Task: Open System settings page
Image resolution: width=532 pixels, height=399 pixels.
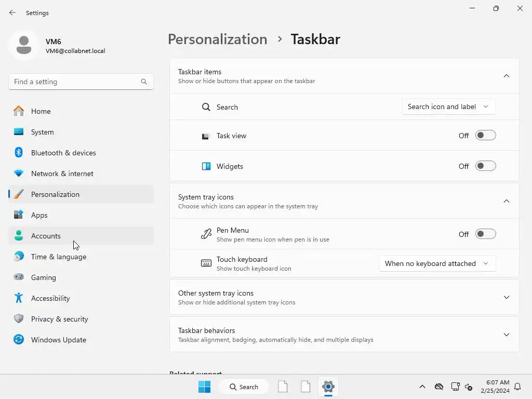Action: tap(81, 131)
